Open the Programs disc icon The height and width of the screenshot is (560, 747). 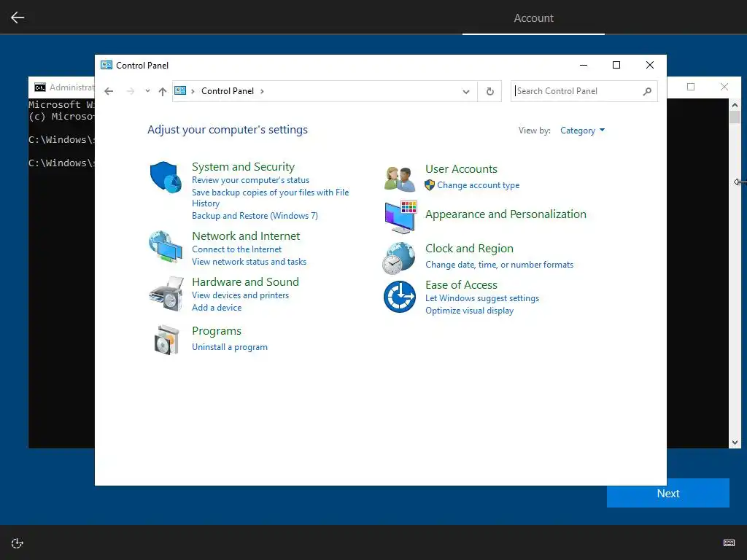pos(166,340)
